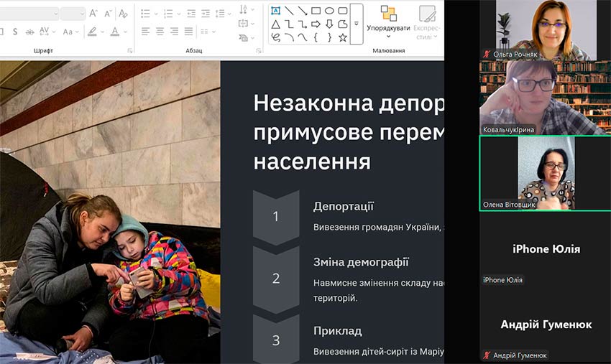
Task: Toggle justify paragraph alignment
Action: [x=189, y=32]
